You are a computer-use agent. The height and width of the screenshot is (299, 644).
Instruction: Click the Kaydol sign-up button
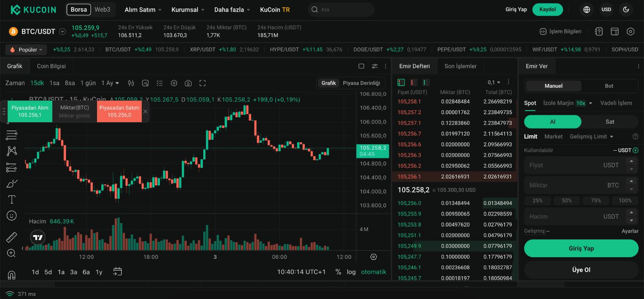[x=547, y=10]
